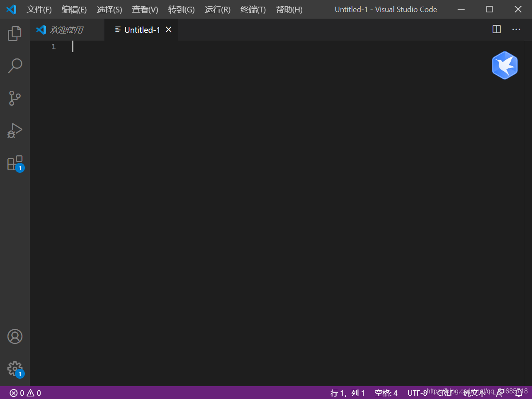
Task: Open the editor More Actions ellipsis
Action: 516,29
